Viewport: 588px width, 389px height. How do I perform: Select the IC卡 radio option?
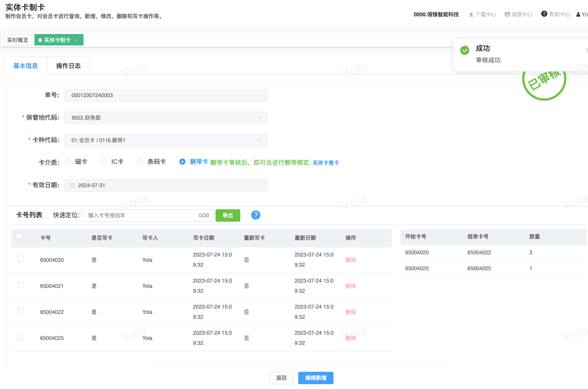click(x=104, y=162)
